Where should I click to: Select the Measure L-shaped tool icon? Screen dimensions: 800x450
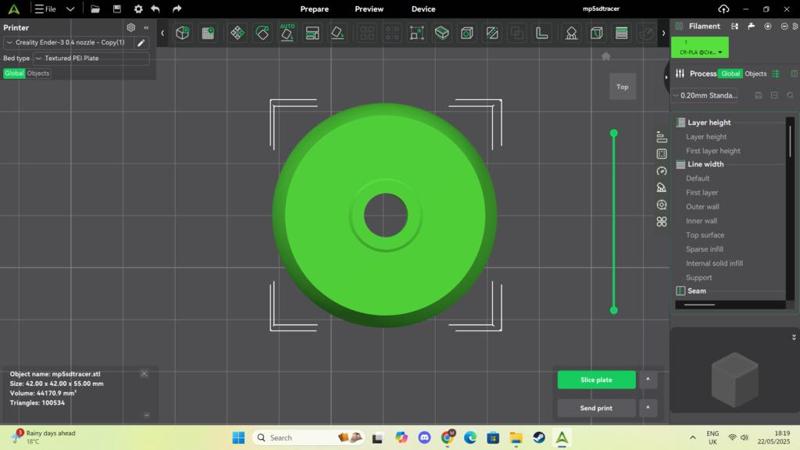tap(542, 33)
